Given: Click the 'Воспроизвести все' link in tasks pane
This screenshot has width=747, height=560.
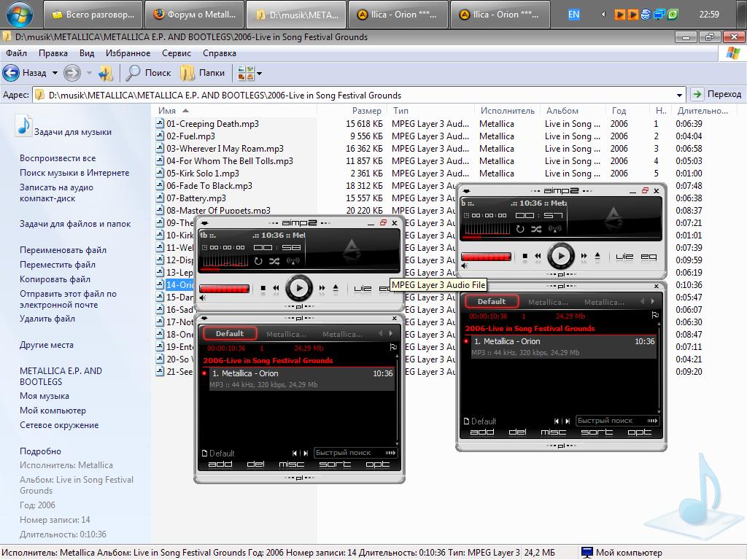Looking at the screenshot, I should click(58, 158).
